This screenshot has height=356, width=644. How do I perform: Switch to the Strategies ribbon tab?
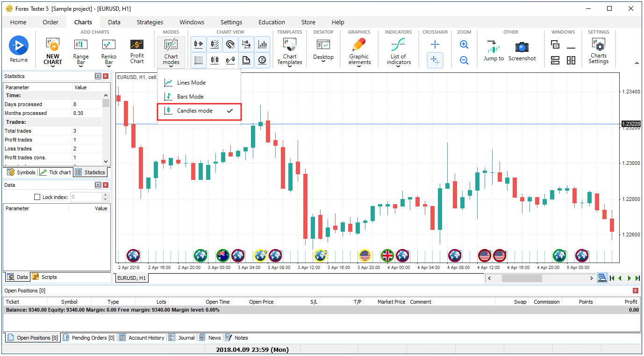tap(150, 22)
